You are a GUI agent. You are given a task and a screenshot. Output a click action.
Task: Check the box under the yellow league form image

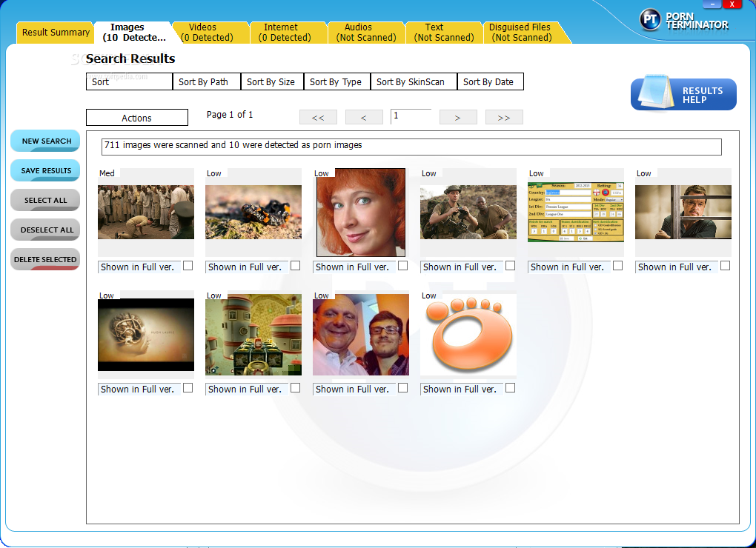pos(617,266)
